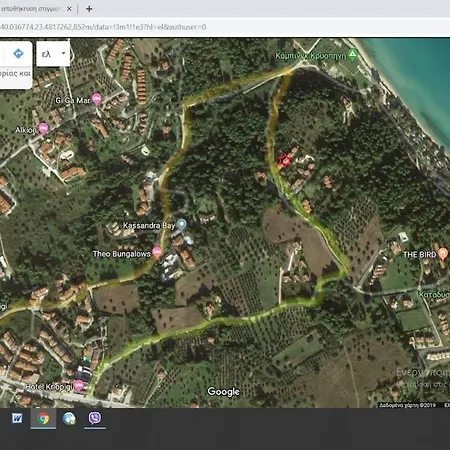Open a new browser tab
450x450 pixels.
click(89, 9)
